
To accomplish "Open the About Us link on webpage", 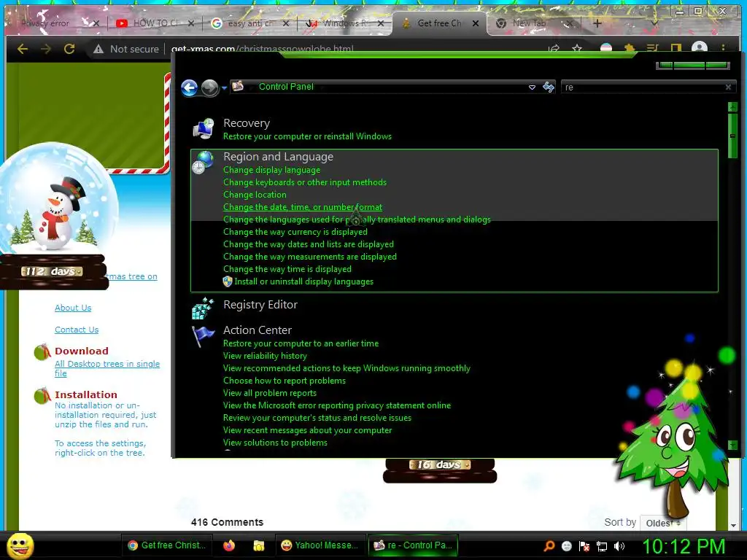I will [x=73, y=308].
